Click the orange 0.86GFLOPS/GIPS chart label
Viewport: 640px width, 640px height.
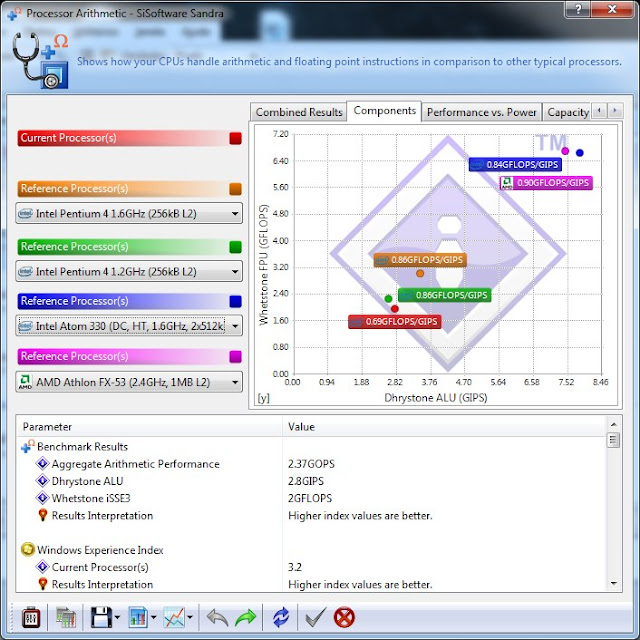(420, 260)
